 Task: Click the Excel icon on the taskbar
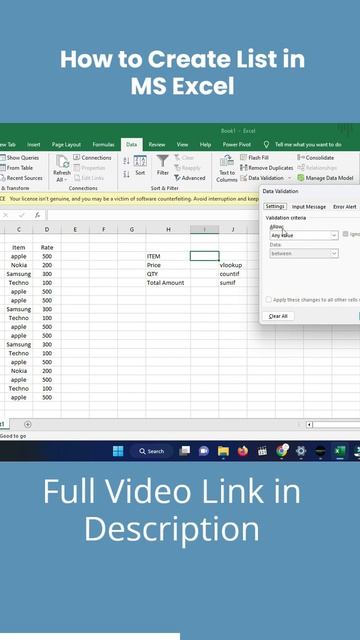pos(340,451)
